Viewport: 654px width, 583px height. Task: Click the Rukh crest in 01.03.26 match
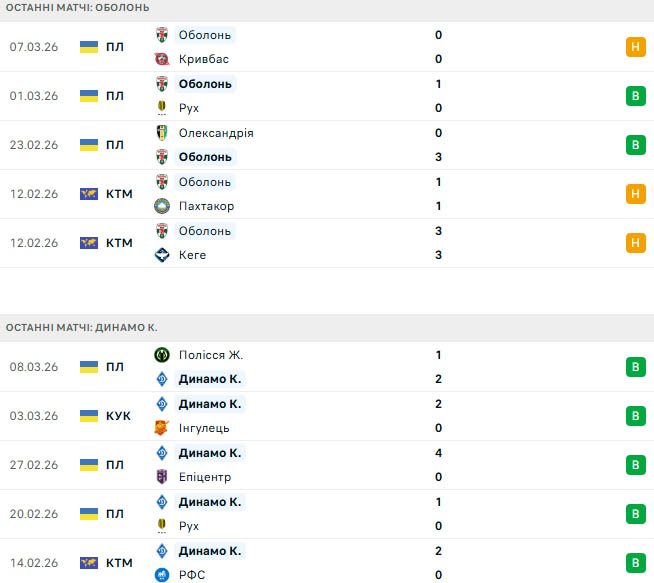point(162,108)
